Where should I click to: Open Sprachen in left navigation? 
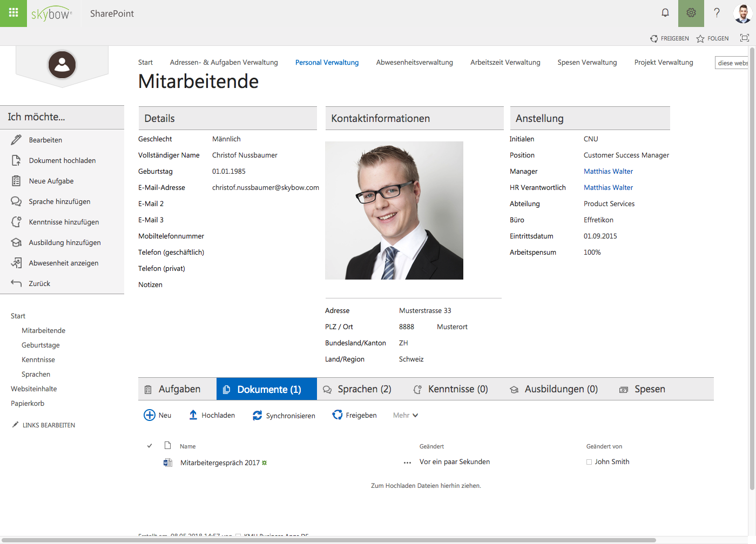(x=36, y=374)
